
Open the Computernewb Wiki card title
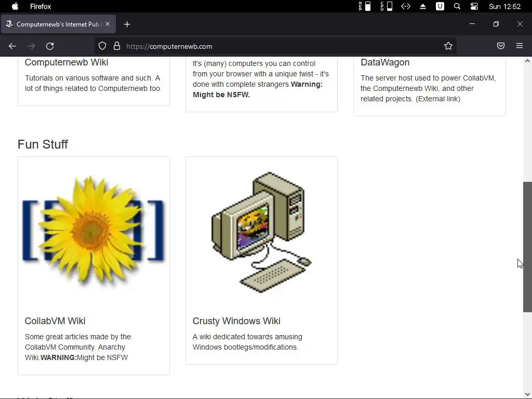(66, 62)
